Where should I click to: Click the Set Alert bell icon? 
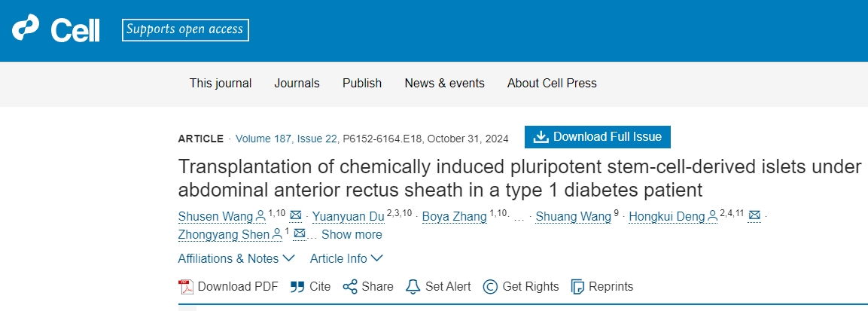(x=413, y=287)
